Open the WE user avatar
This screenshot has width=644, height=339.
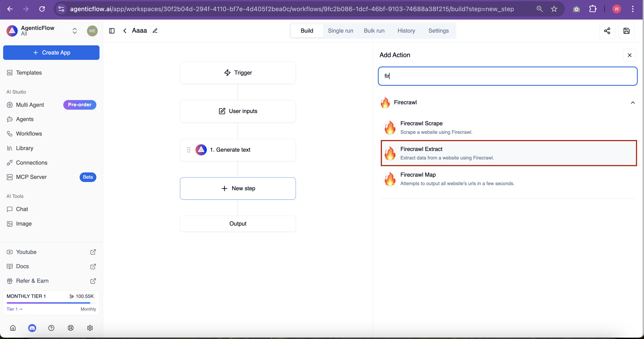92,31
